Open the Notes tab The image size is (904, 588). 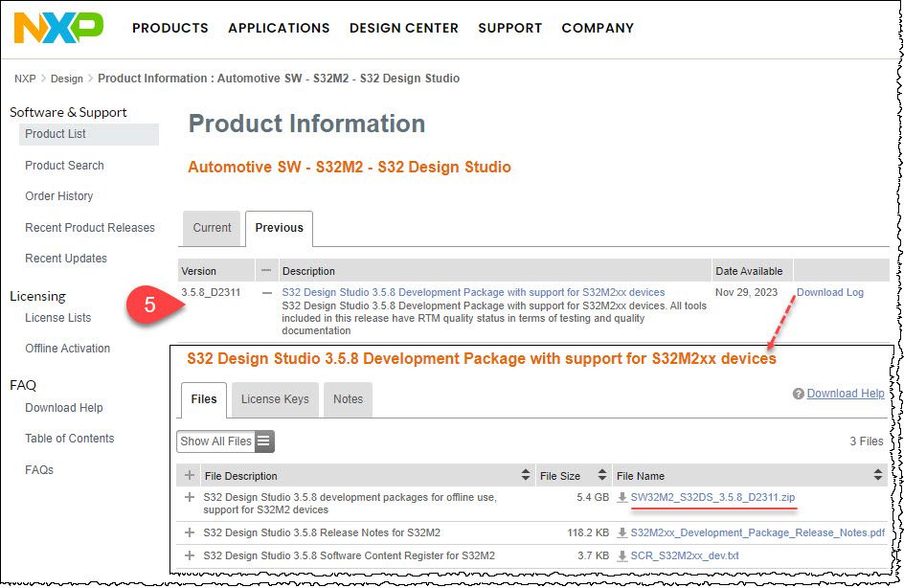348,399
